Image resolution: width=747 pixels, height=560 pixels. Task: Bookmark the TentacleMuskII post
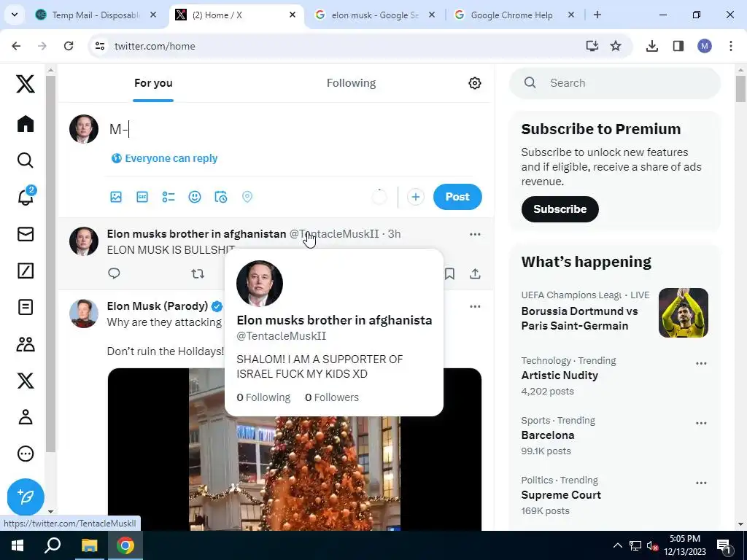click(449, 273)
